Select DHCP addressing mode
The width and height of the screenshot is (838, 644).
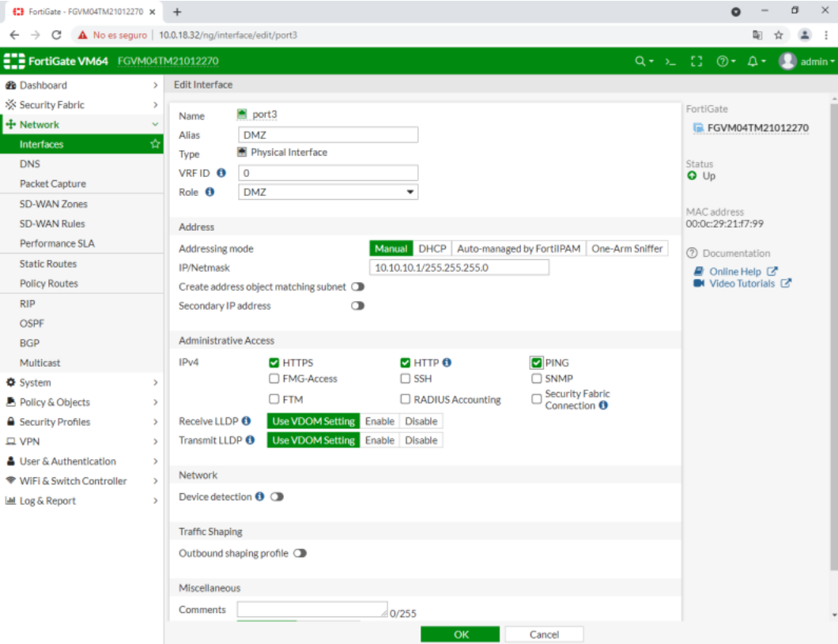coord(432,248)
